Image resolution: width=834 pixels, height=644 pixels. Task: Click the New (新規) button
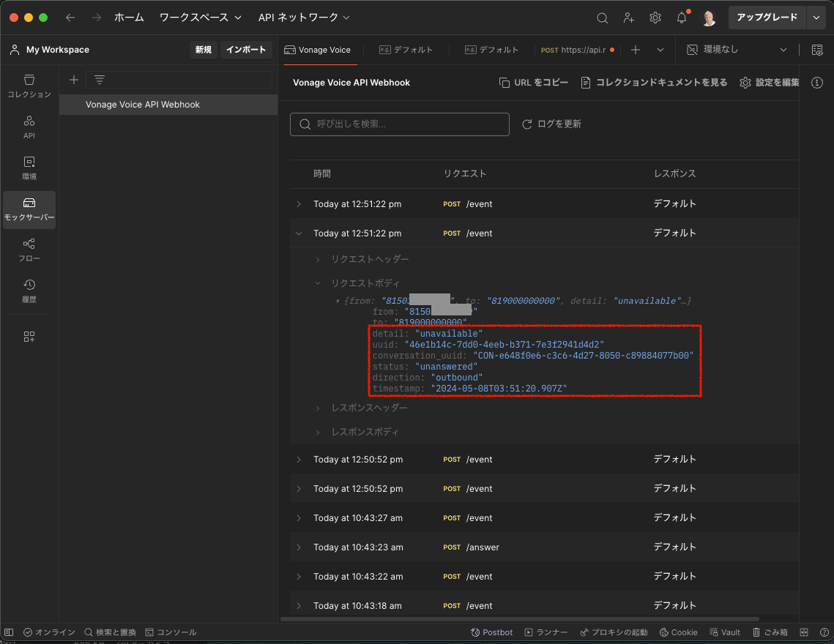click(203, 50)
